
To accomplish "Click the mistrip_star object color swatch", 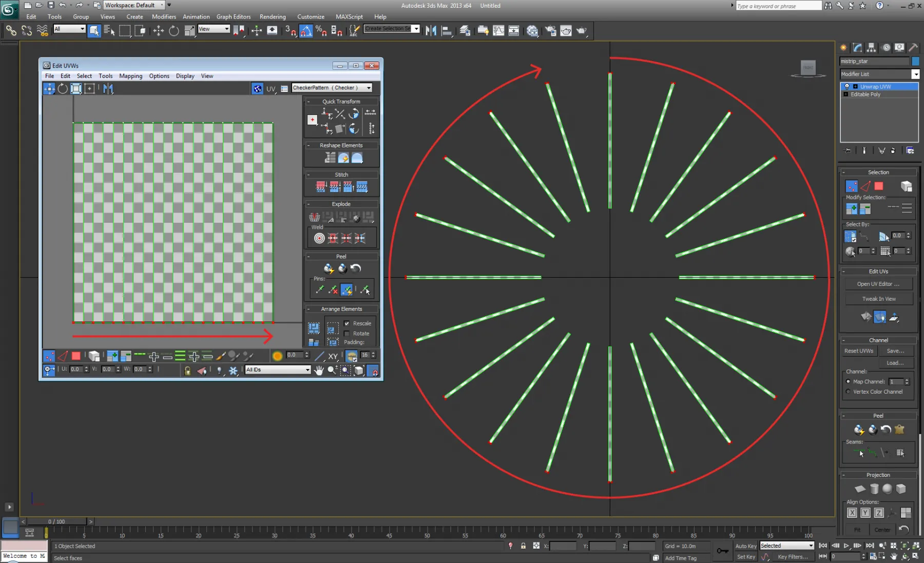I will tap(915, 61).
